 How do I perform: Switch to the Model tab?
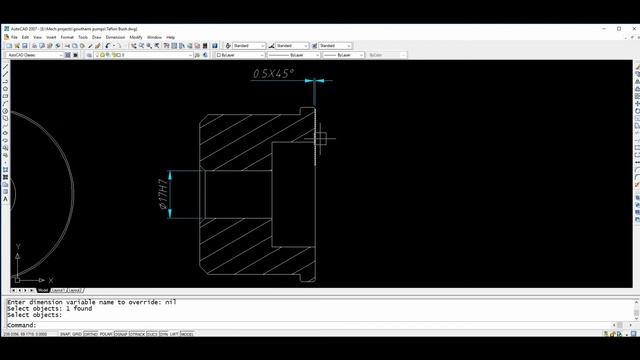click(x=43, y=290)
